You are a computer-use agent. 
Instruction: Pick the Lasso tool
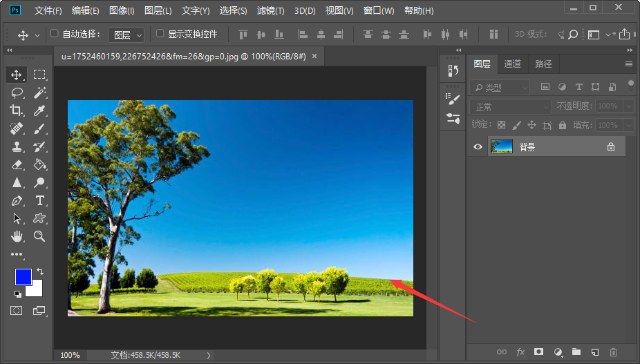pyautogui.click(x=17, y=93)
